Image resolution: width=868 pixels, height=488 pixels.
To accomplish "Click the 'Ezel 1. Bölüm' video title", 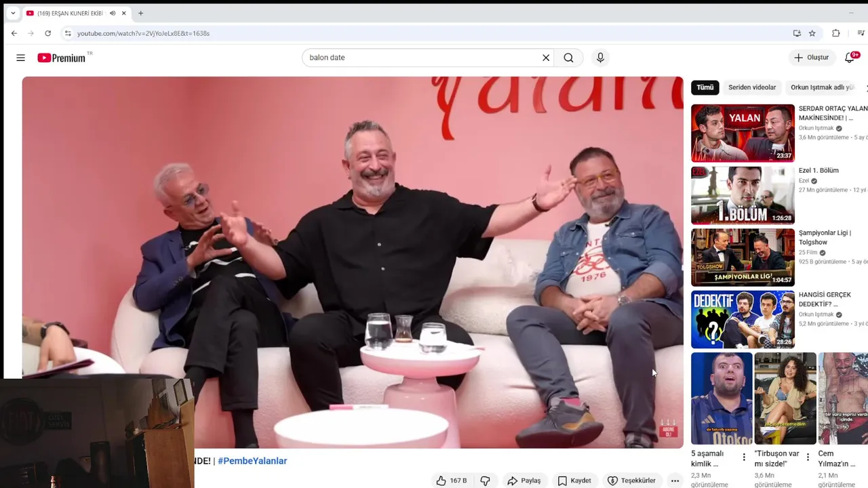I will pos(818,171).
